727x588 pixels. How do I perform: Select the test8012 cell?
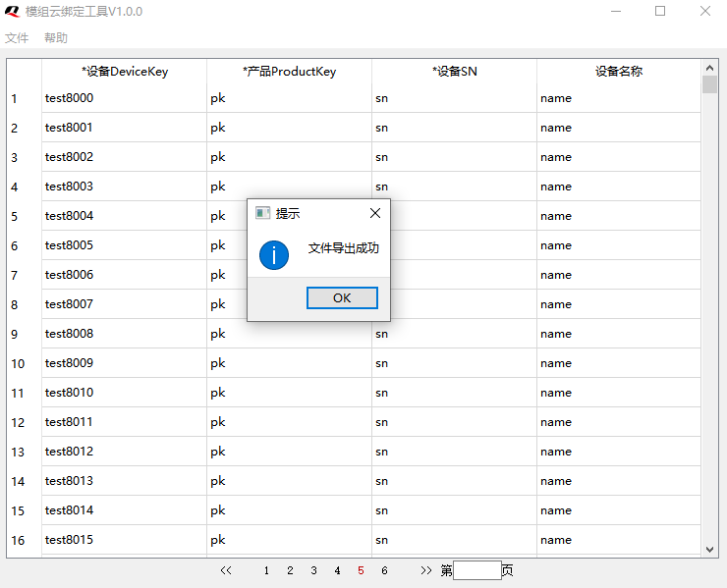pyautogui.click(x=124, y=452)
